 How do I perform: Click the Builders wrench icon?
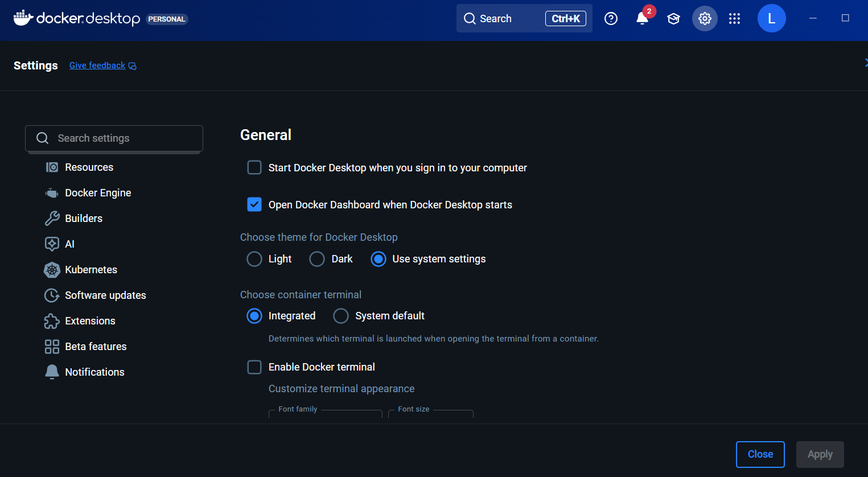pos(52,219)
